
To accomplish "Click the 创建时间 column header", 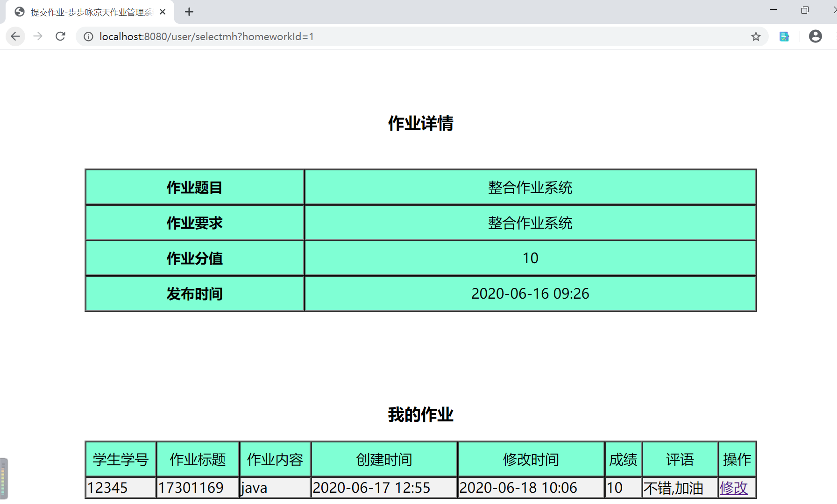I will [384, 460].
